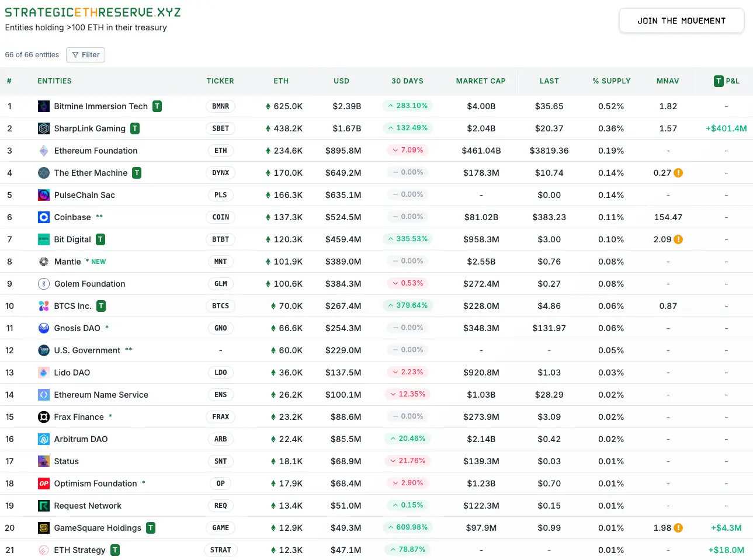Click SharpLink Gaming's +$401.4M P&L value
Viewport: 753px width, 560px height.
click(726, 128)
